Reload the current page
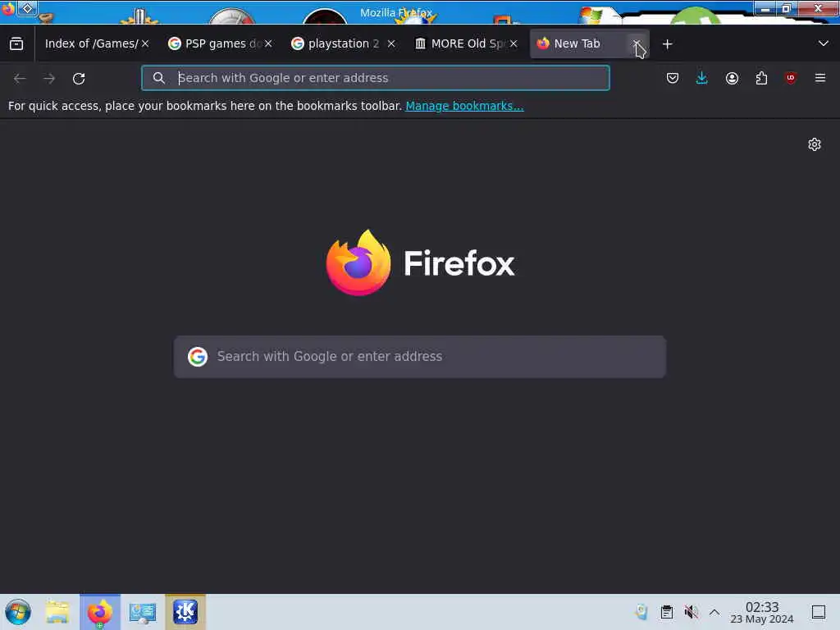This screenshot has width=840, height=630. (x=79, y=78)
